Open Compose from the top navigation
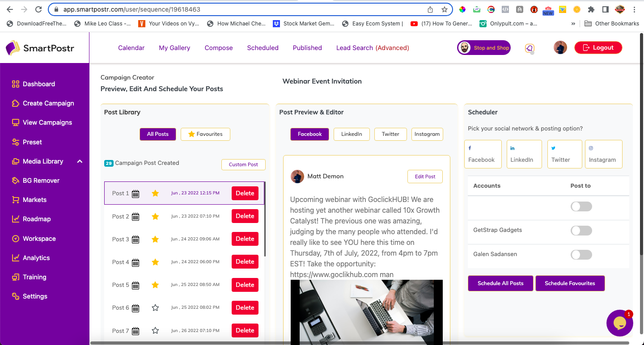 219,48
